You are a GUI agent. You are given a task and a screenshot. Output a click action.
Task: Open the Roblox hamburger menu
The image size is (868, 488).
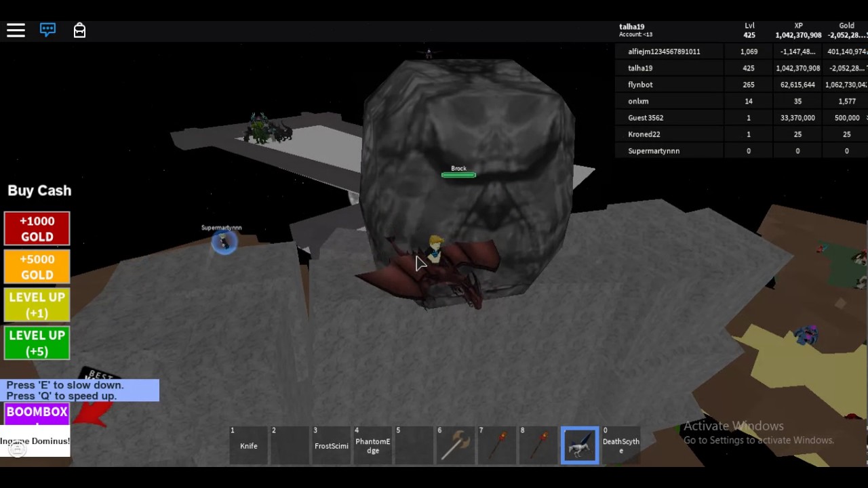click(x=16, y=30)
